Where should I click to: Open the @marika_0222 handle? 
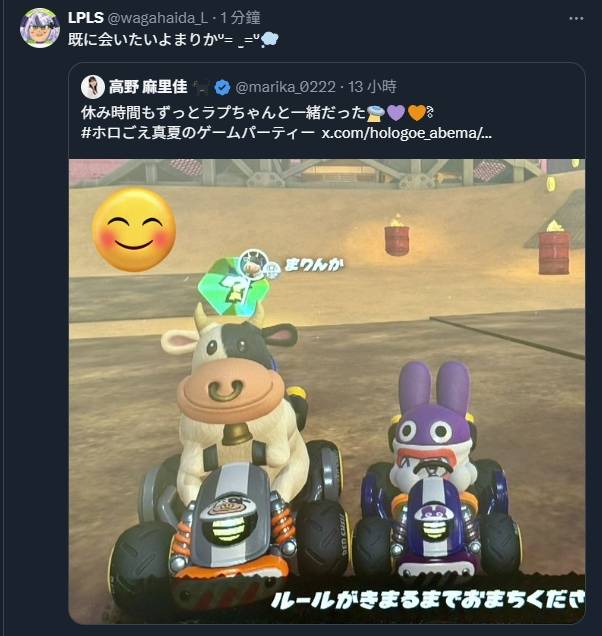click(286, 87)
